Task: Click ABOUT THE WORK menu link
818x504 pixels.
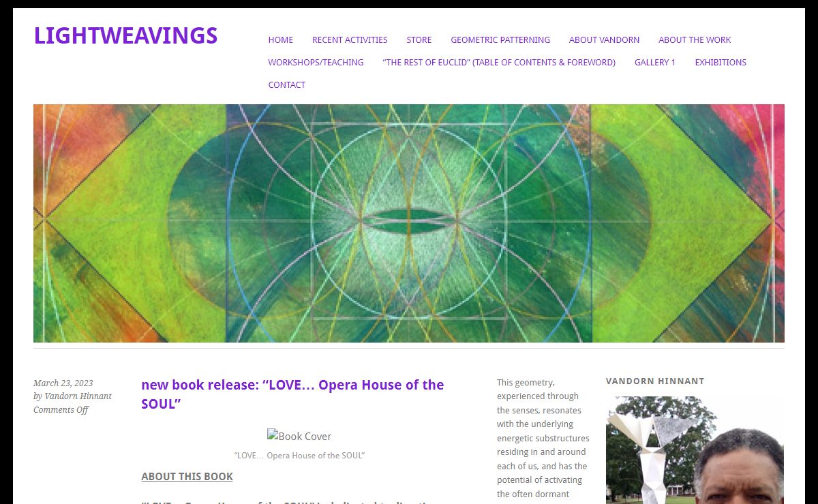Action: (x=695, y=40)
